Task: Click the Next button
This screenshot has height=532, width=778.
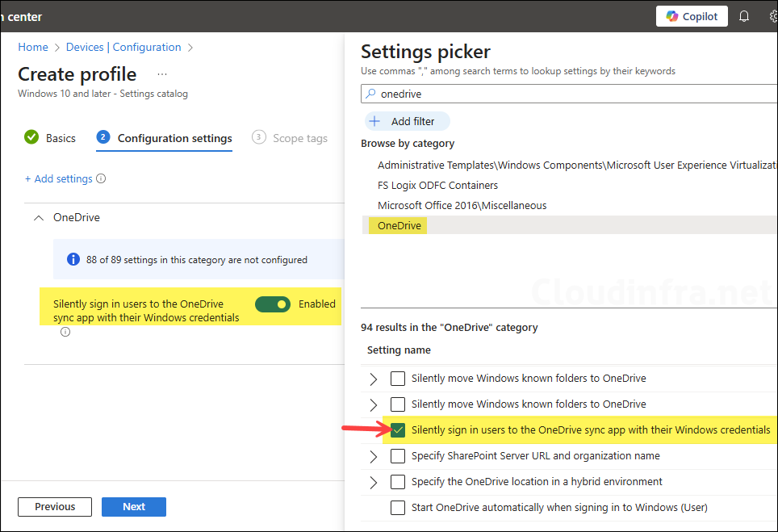Action: click(x=134, y=507)
